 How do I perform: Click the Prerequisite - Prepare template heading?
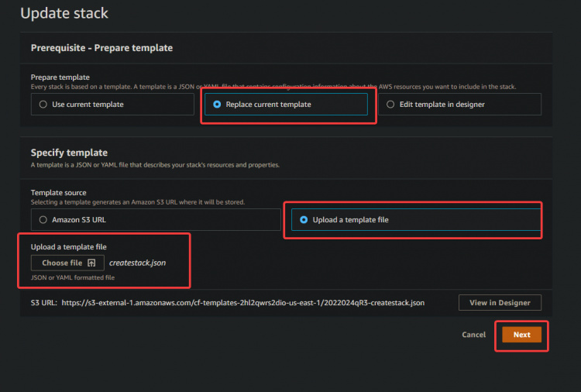101,48
